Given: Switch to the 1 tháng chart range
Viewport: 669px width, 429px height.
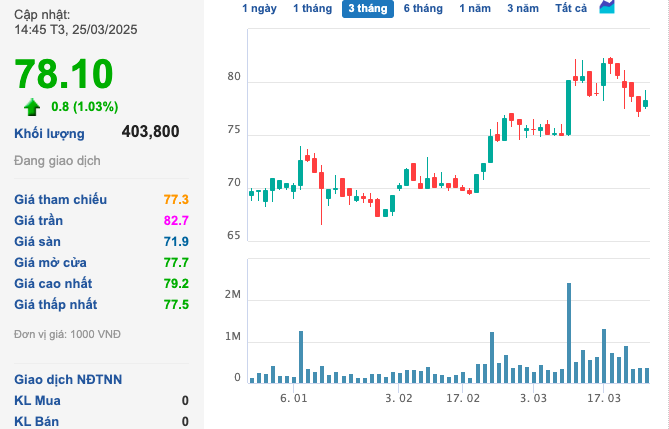Looking at the screenshot, I should pos(312,8).
